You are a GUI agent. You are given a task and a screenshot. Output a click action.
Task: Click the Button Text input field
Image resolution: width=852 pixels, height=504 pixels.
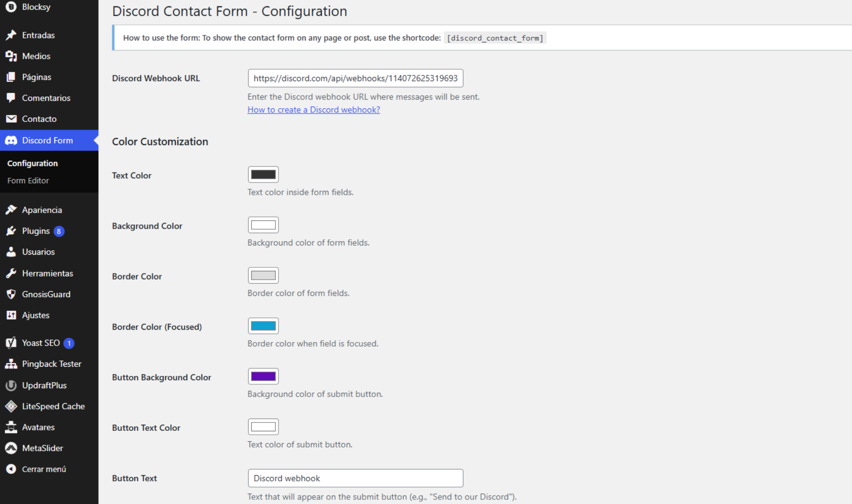click(x=356, y=478)
